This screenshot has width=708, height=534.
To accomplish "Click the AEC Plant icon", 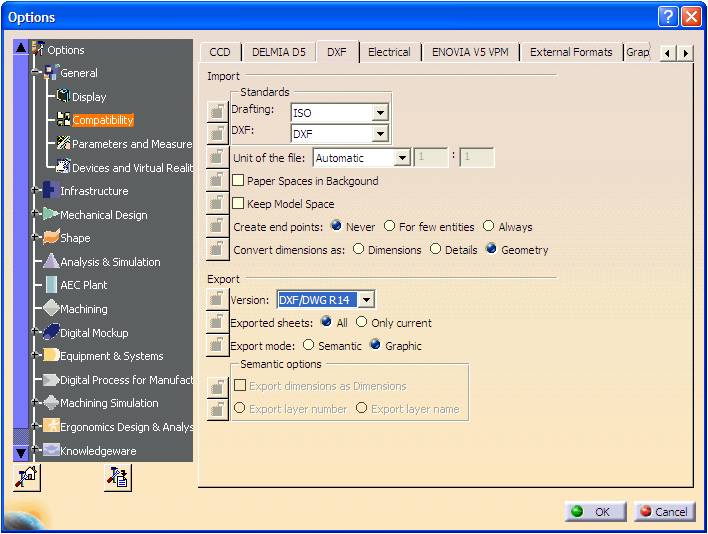I will [51, 284].
